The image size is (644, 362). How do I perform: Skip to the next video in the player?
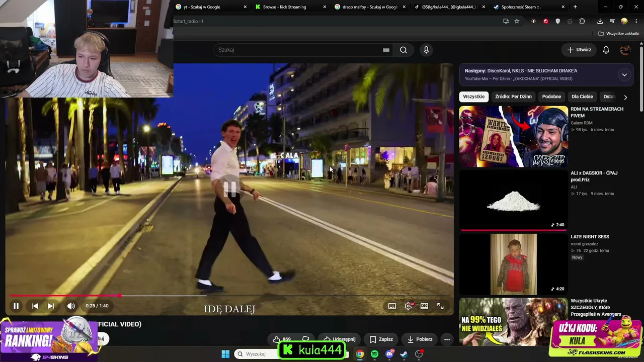pos(51,306)
